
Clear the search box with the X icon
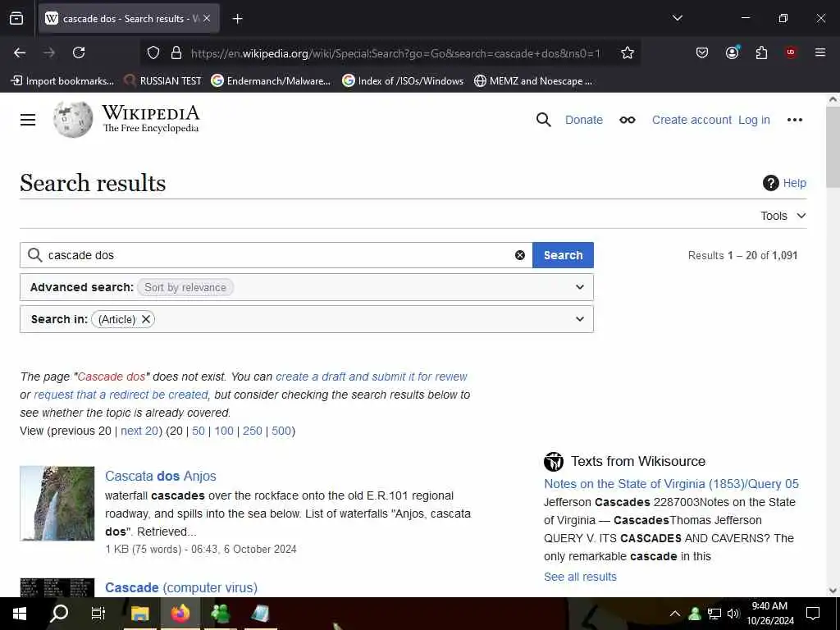click(519, 255)
